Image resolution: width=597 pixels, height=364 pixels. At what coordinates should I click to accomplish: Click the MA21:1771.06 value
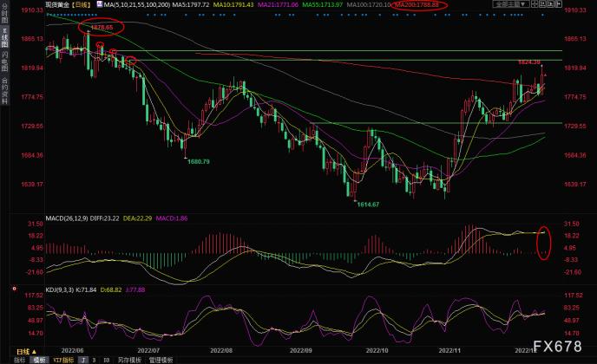tap(278, 4)
